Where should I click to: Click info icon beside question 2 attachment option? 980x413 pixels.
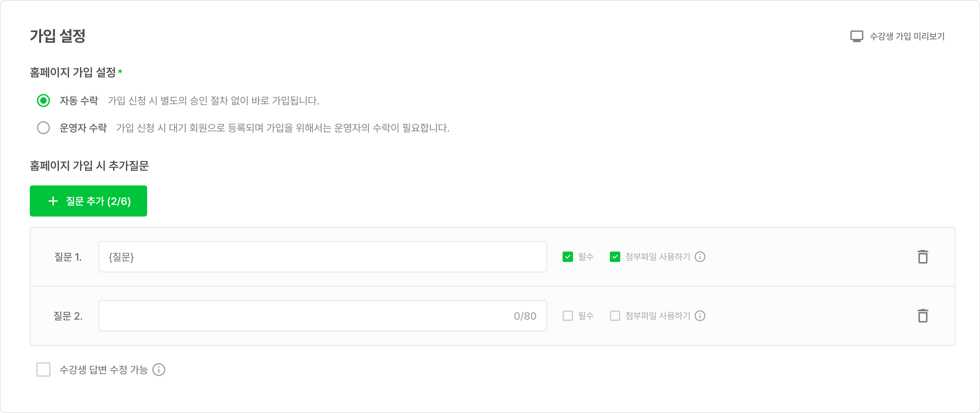700,316
